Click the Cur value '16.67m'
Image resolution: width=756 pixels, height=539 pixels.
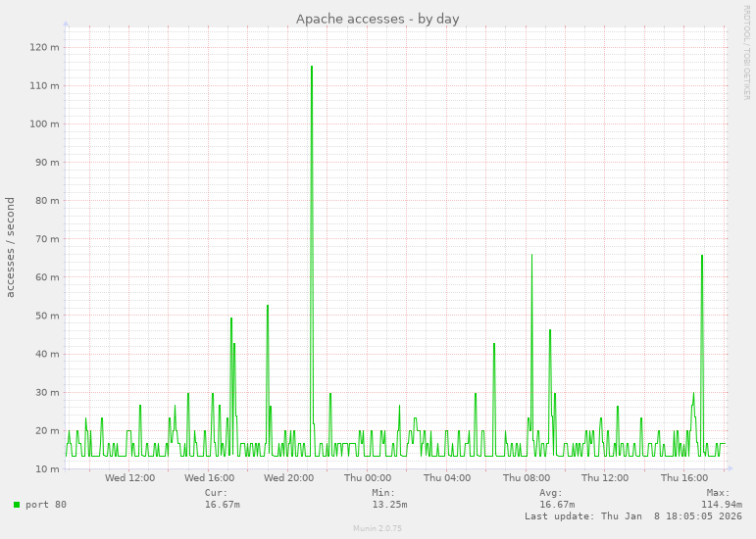coord(223,505)
